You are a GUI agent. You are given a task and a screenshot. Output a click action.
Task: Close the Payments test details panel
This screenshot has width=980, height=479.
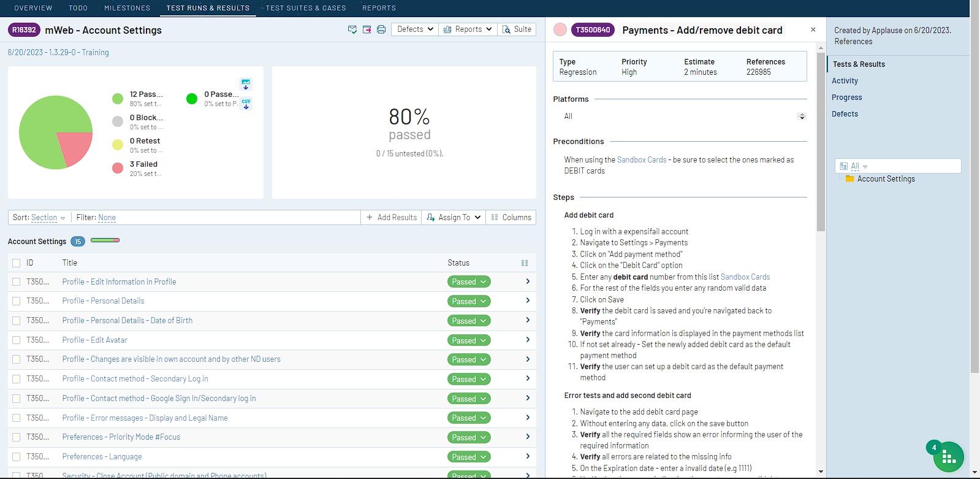[813, 29]
